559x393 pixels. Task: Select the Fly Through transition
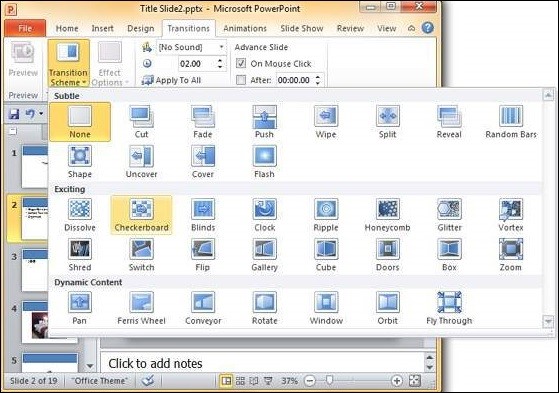pos(449,308)
